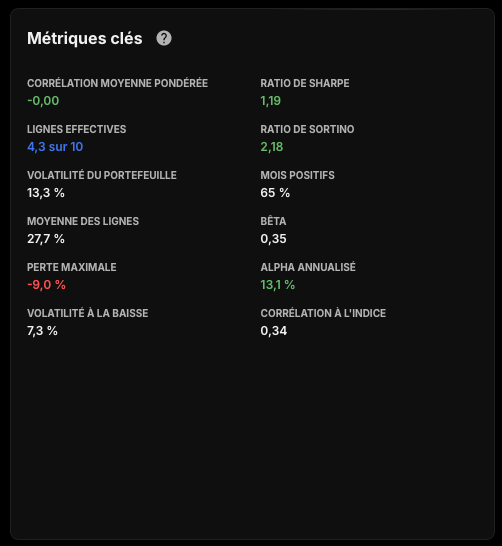Click the red -9,0 % value

click(46, 284)
